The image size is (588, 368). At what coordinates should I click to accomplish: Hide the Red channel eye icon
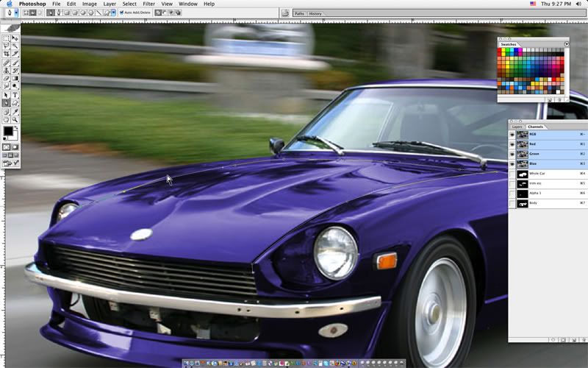[512, 144]
